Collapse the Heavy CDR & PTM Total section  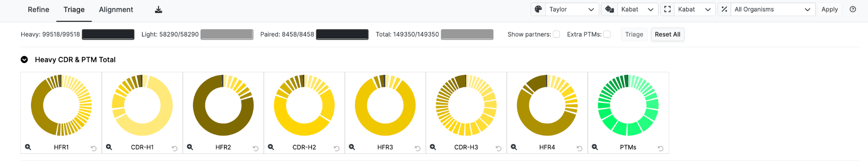pos(25,59)
